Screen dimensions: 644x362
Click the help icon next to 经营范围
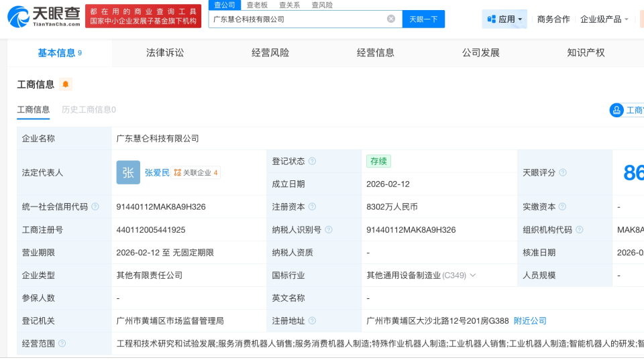pos(62,344)
